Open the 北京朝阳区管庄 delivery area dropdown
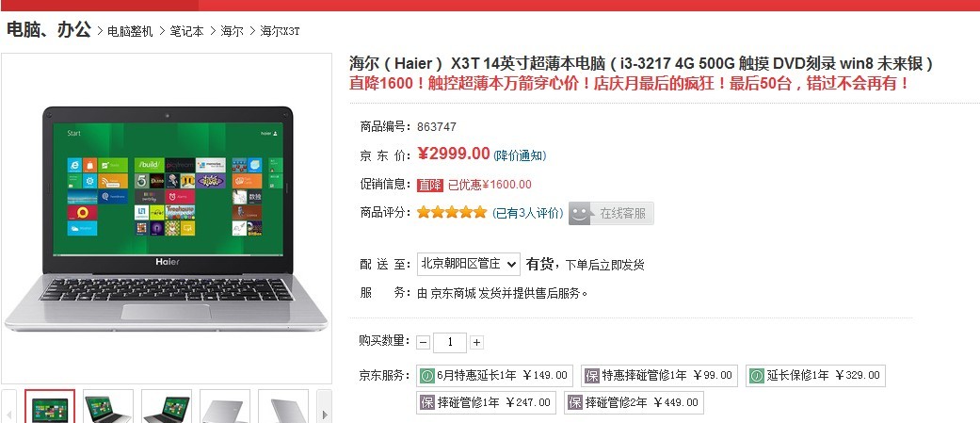980x423 pixels. [468, 264]
